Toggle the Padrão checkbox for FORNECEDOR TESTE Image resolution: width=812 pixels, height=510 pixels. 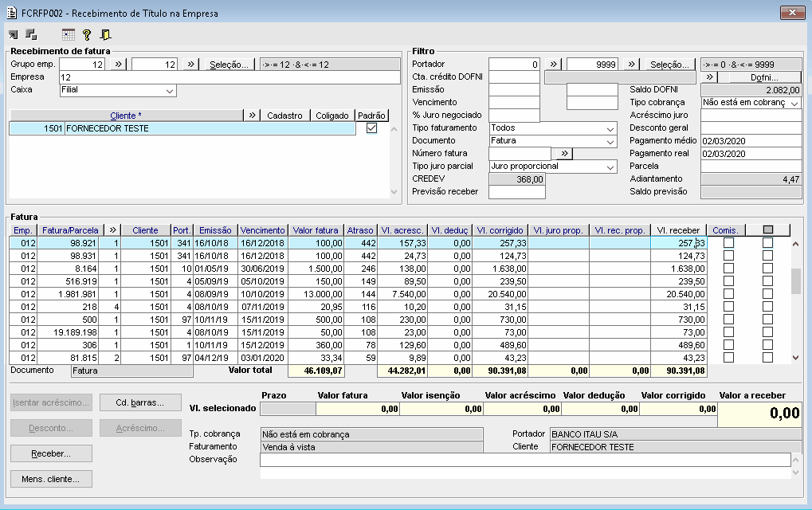[371, 128]
